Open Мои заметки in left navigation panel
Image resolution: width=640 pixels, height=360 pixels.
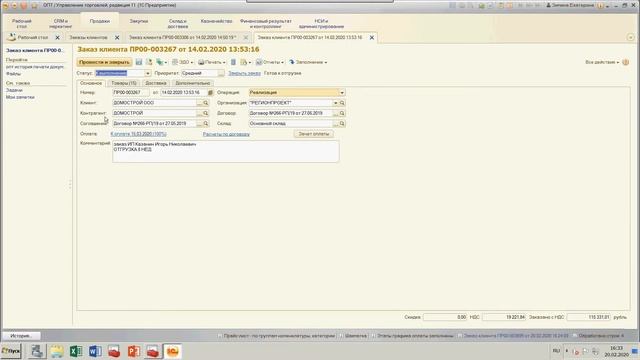[x=20, y=97]
